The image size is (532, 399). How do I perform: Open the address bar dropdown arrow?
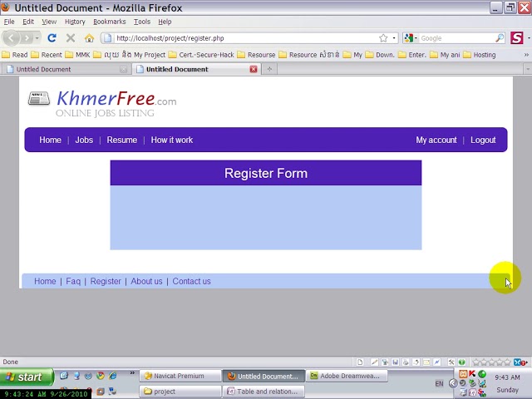tap(393, 38)
